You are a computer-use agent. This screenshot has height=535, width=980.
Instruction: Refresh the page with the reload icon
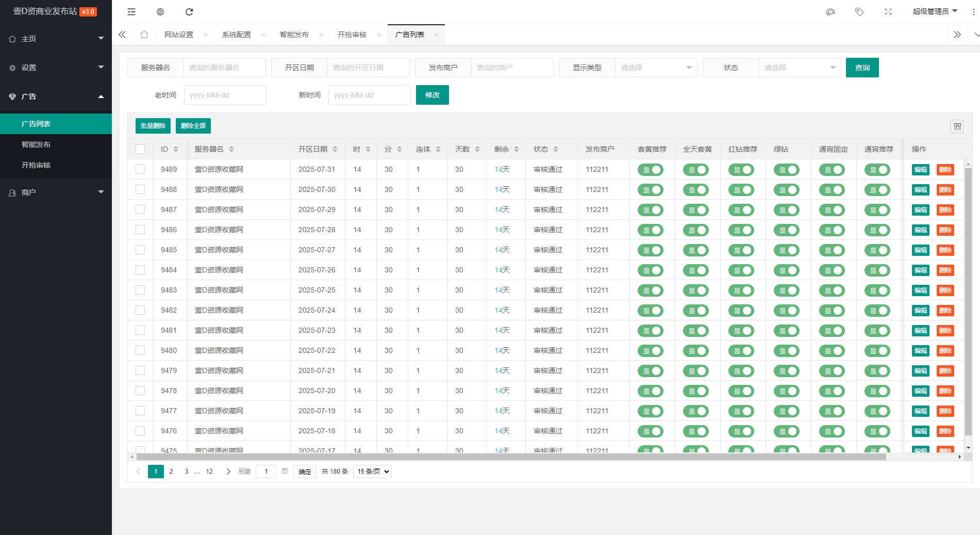click(x=189, y=11)
